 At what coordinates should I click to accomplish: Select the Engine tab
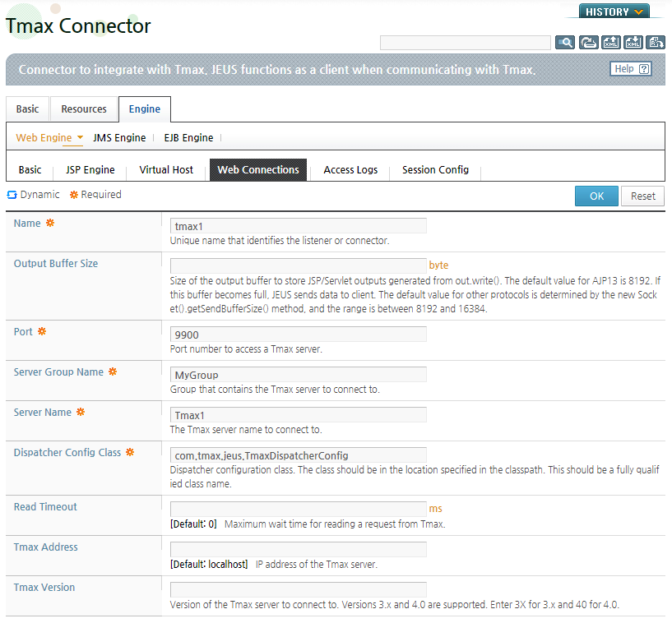tap(145, 109)
